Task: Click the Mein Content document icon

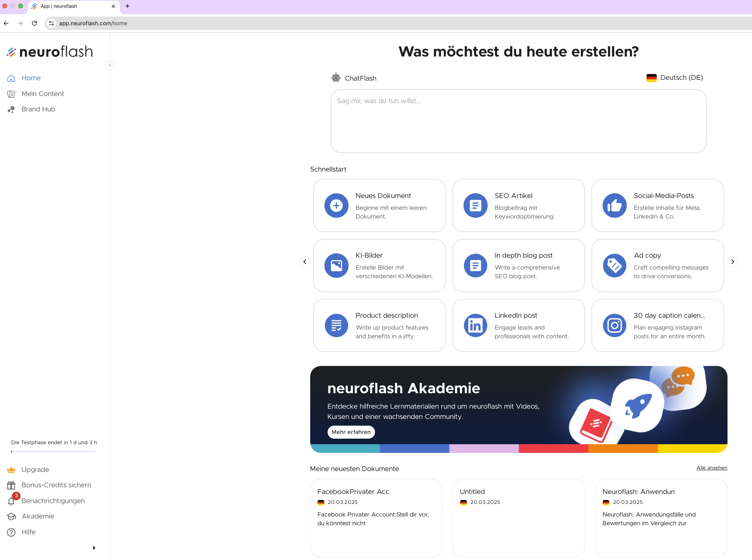Action: point(11,94)
